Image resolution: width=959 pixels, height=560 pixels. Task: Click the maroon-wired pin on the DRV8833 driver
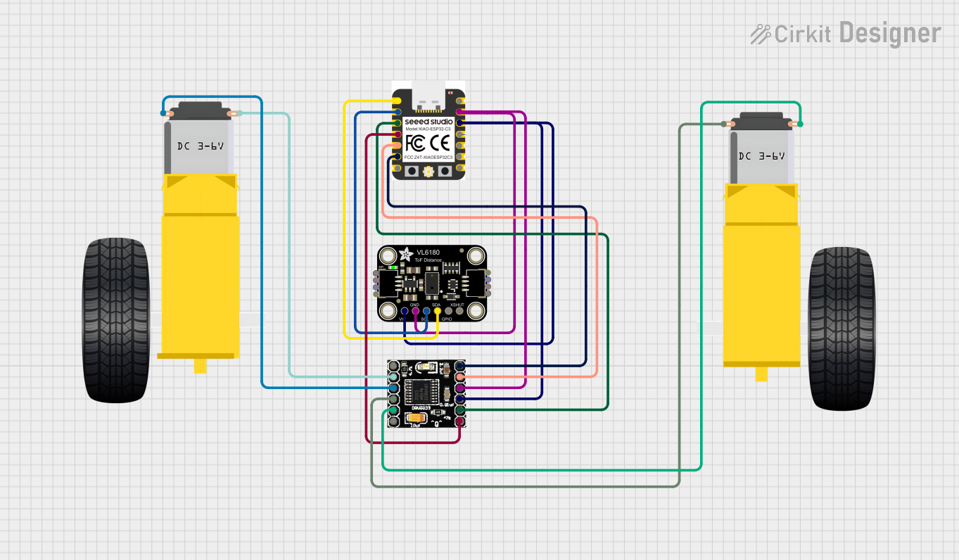(459, 421)
